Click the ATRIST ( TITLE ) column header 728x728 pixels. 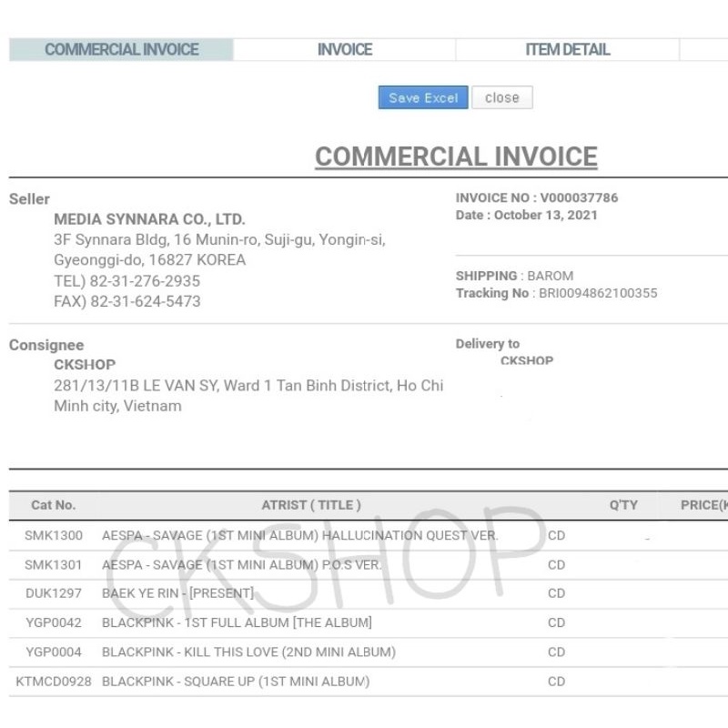(311, 505)
